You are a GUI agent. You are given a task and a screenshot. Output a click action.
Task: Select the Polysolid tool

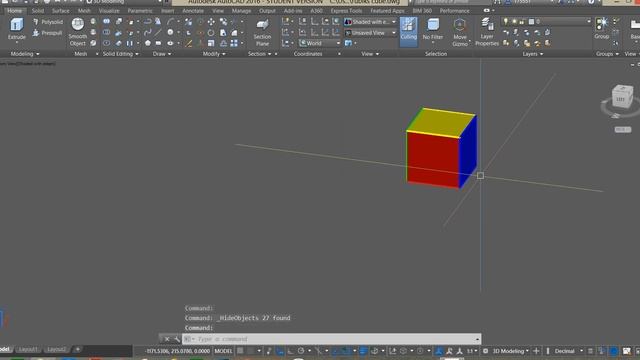tap(48, 22)
